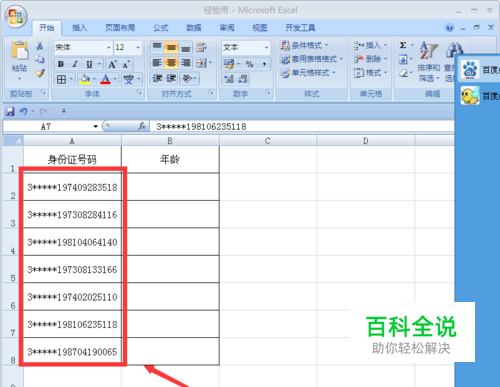Image resolution: width=500 pixels, height=387 pixels.
Task: Customize the Quick Access Toolbar
Action: (x=64, y=111)
